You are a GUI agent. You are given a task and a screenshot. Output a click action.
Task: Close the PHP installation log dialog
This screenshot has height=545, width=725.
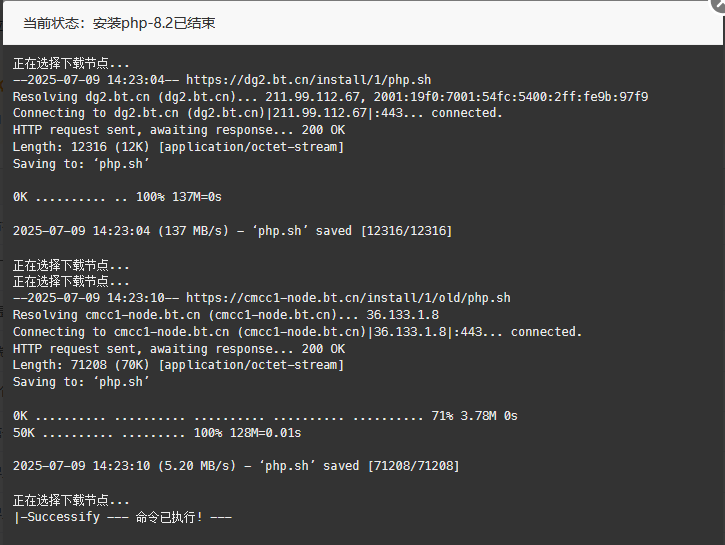click(x=719, y=5)
